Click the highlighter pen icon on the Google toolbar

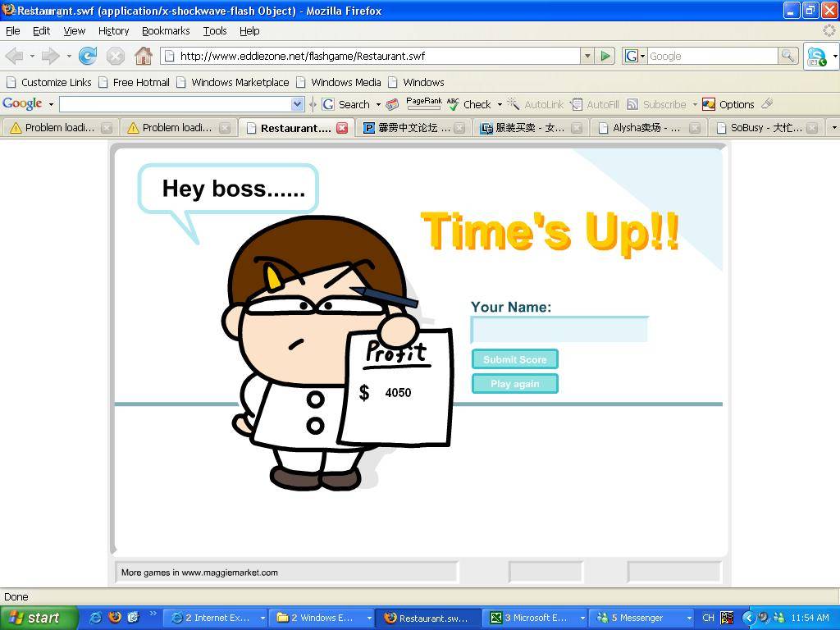[x=767, y=103]
